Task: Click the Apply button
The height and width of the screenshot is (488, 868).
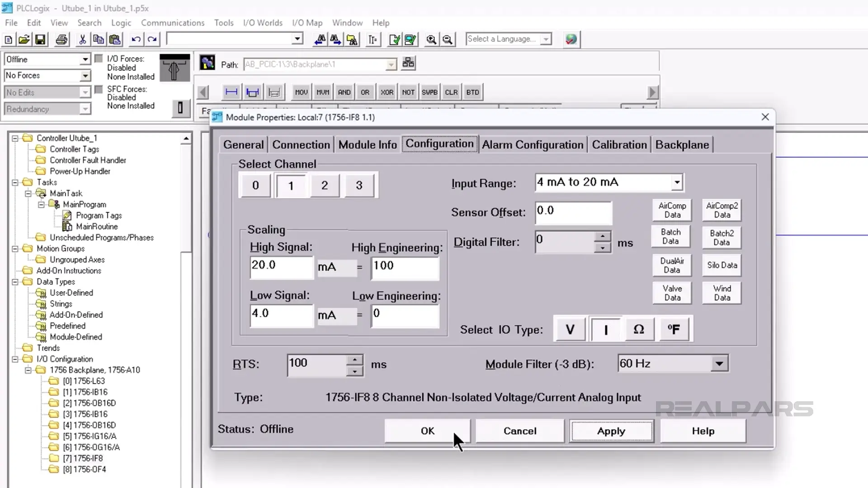Action: click(611, 431)
